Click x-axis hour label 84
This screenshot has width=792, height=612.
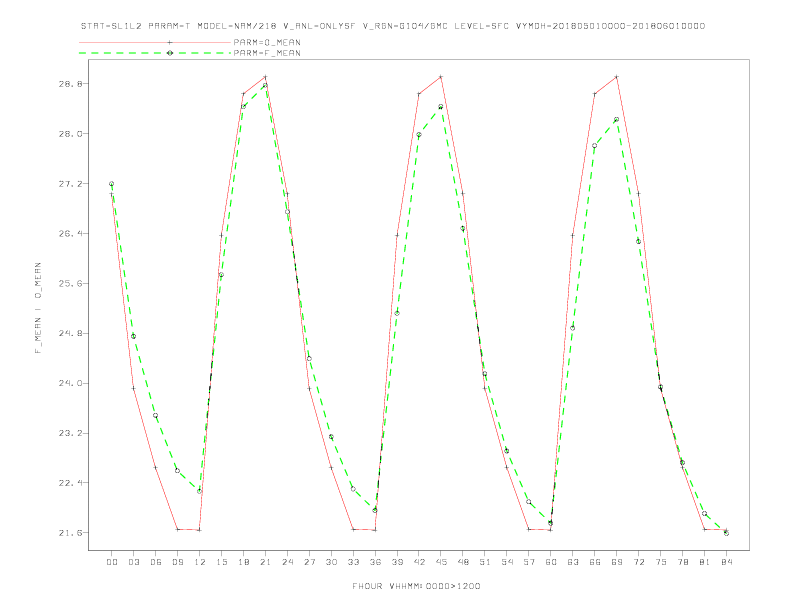tap(726, 562)
